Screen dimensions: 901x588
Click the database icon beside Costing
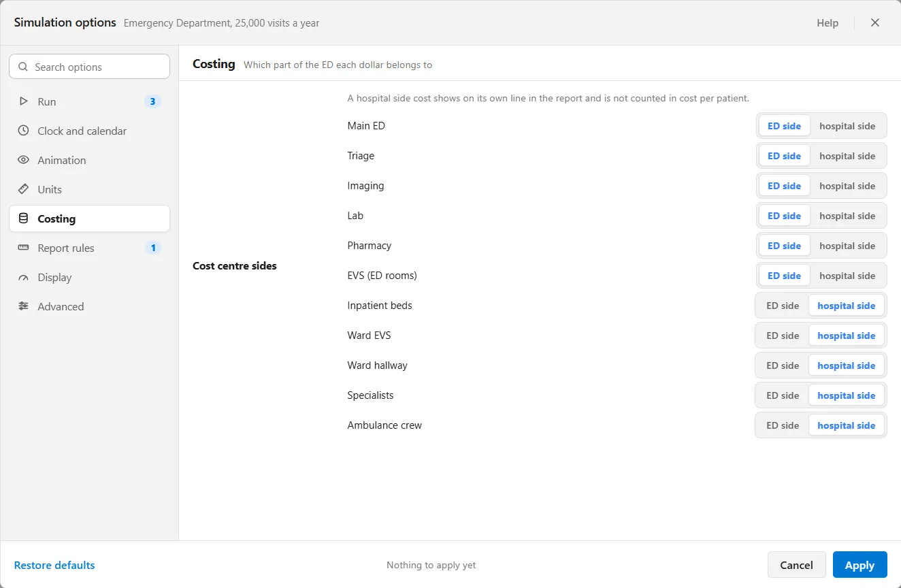(24, 218)
